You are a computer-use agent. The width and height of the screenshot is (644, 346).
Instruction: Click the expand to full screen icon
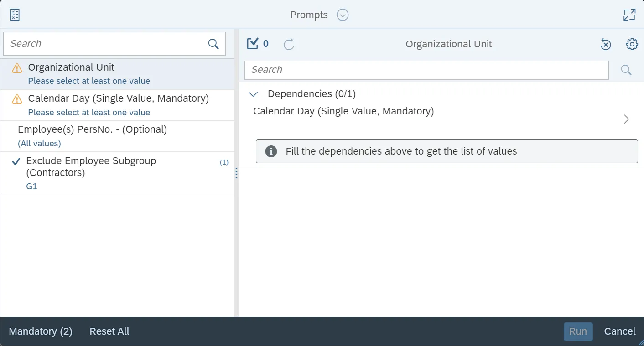coord(629,15)
